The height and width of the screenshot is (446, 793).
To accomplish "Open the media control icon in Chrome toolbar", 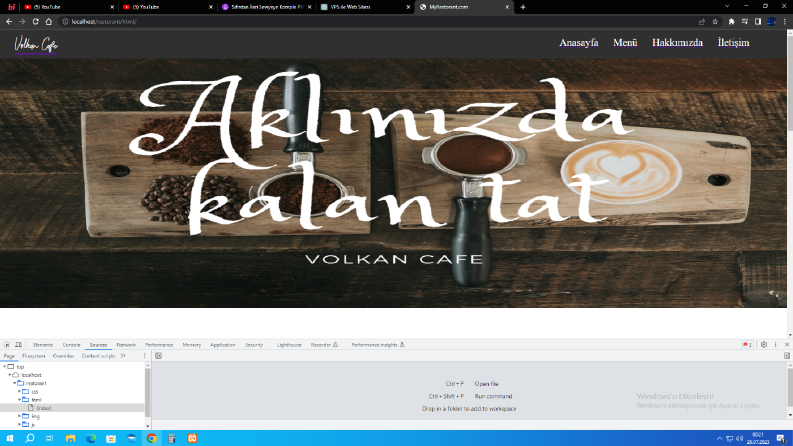I will (744, 22).
